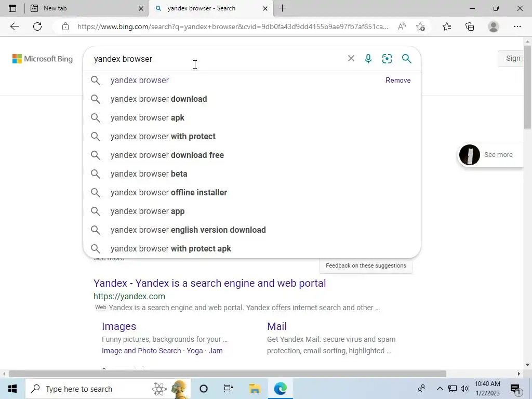
Task: Open the tab actions menu icon
Action: pyautogui.click(x=12, y=8)
